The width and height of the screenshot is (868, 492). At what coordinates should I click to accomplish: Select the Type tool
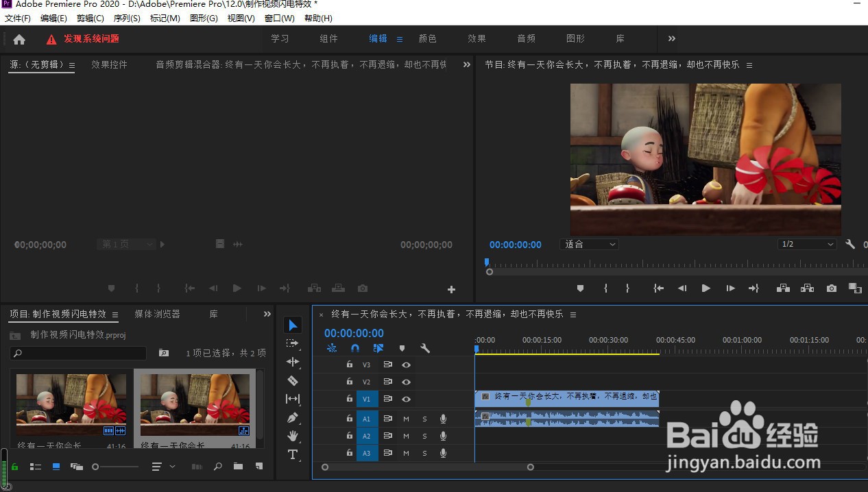[293, 454]
